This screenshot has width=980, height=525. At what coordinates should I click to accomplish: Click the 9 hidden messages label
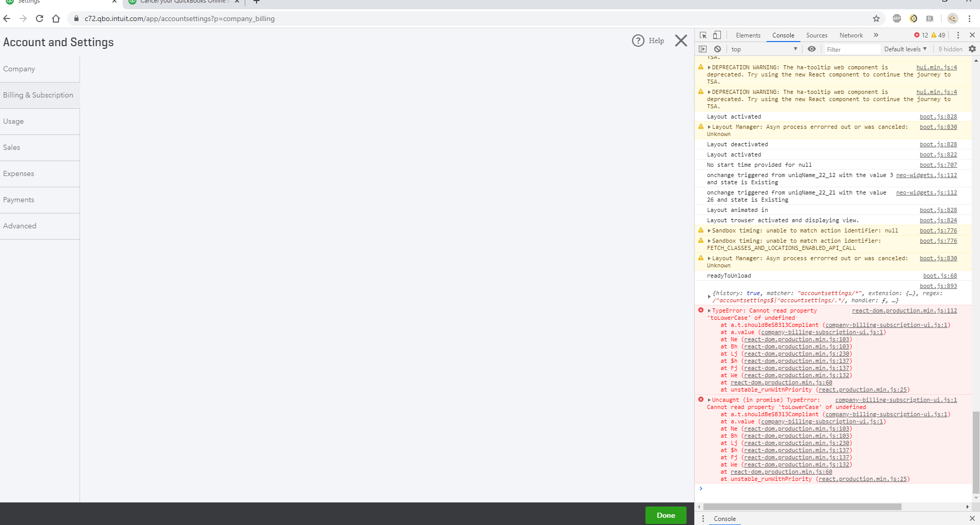pyautogui.click(x=950, y=49)
